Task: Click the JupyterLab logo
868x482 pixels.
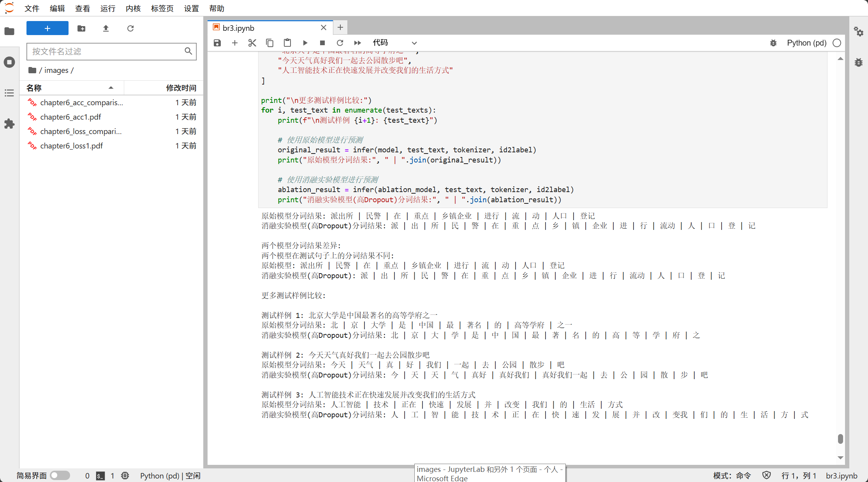Action: [9, 8]
